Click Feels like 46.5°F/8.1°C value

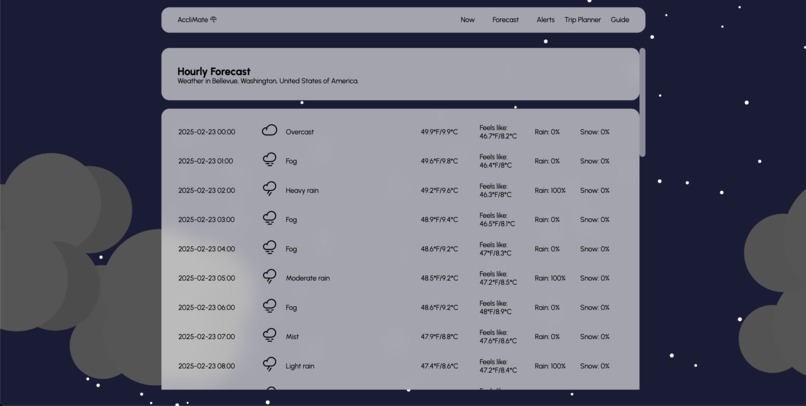click(497, 220)
